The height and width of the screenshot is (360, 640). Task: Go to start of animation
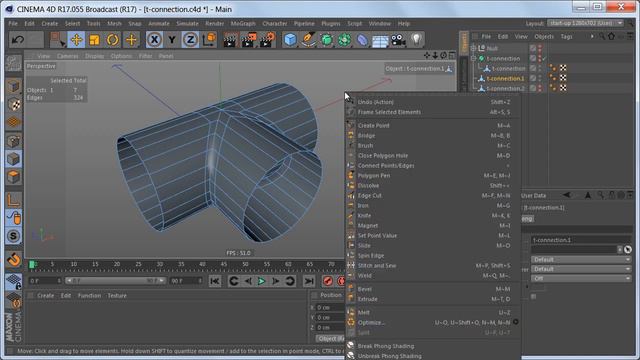click(x=215, y=281)
